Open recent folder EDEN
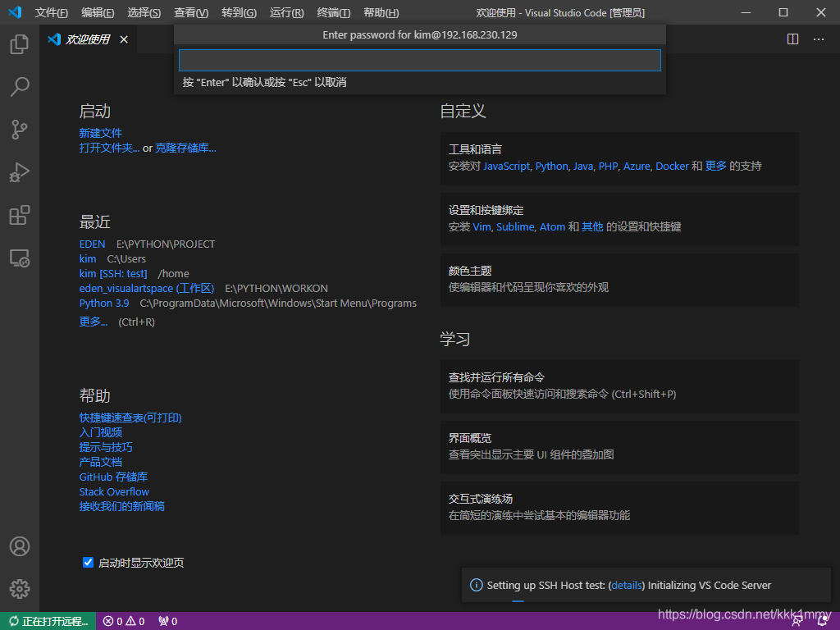Image resolution: width=840 pixels, height=630 pixels. [x=92, y=244]
